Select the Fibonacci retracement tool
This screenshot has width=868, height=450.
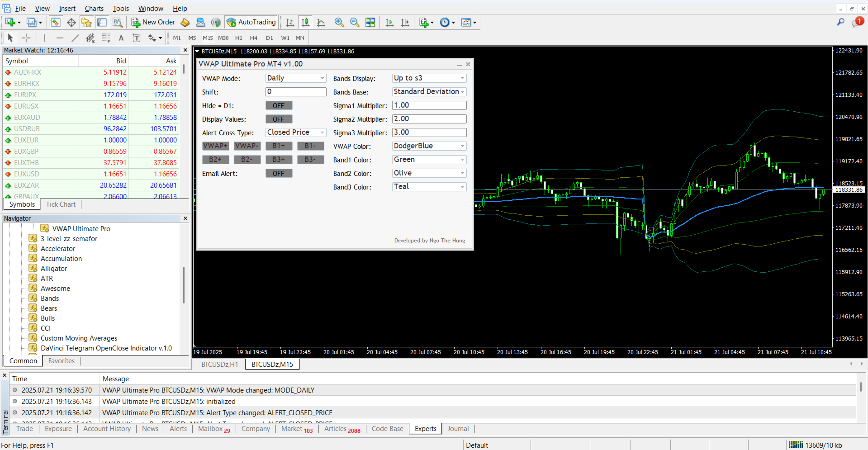pyautogui.click(x=106, y=38)
